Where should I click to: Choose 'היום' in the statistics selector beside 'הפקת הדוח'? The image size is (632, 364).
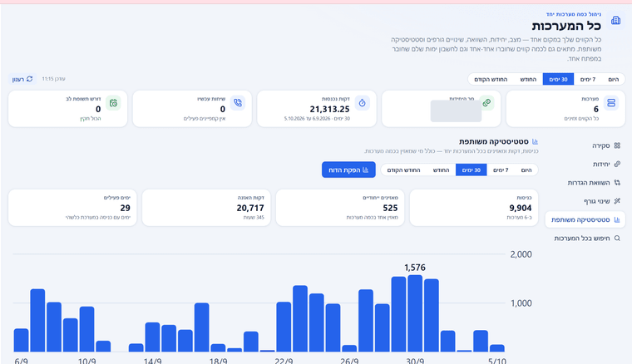pyautogui.click(x=526, y=170)
